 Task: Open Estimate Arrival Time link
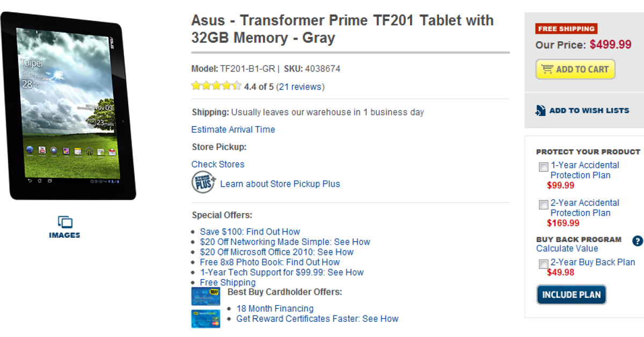point(233,129)
